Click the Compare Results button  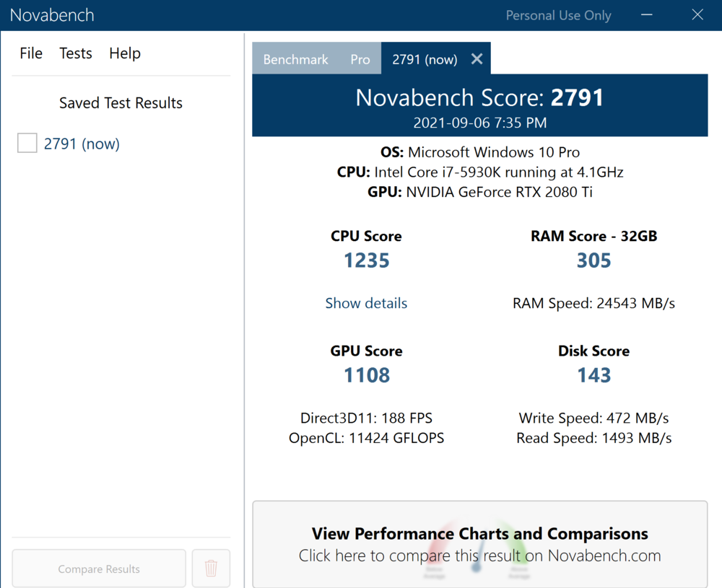pyautogui.click(x=99, y=569)
